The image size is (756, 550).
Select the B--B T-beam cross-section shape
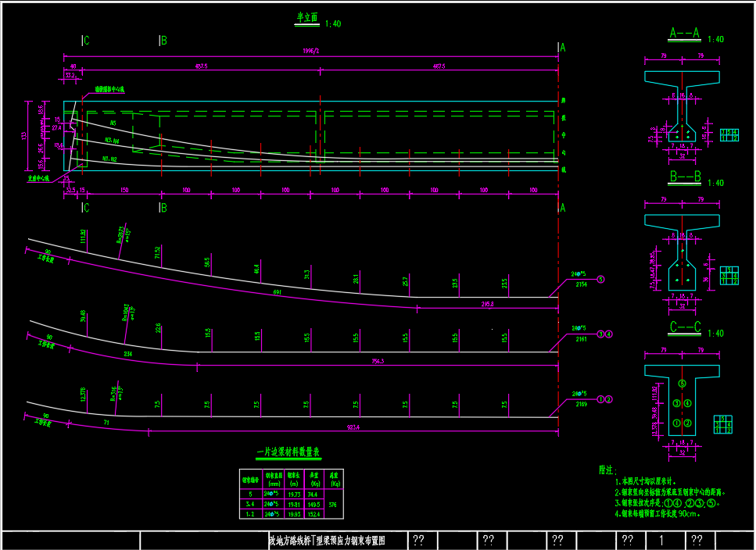683,250
